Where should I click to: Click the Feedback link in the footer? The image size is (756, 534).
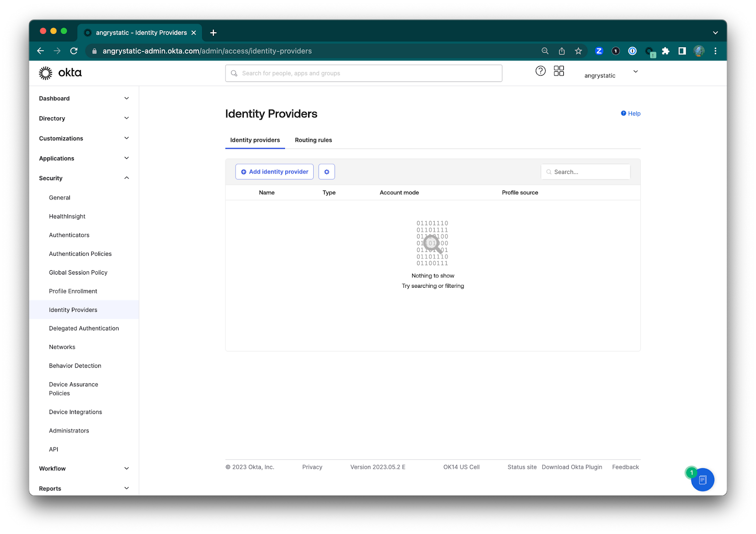coord(625,467)
